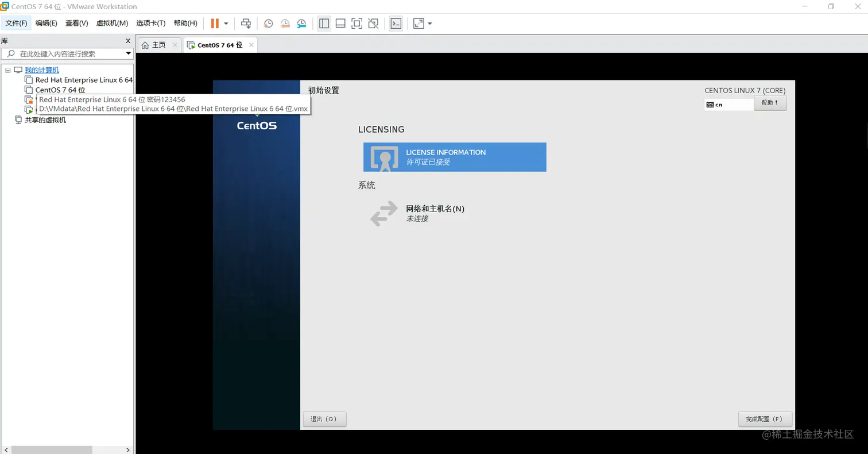The height and width of the screenshot is (454, 868).
Task: Click the stretch guest display icon
Action: pos(418,24)
